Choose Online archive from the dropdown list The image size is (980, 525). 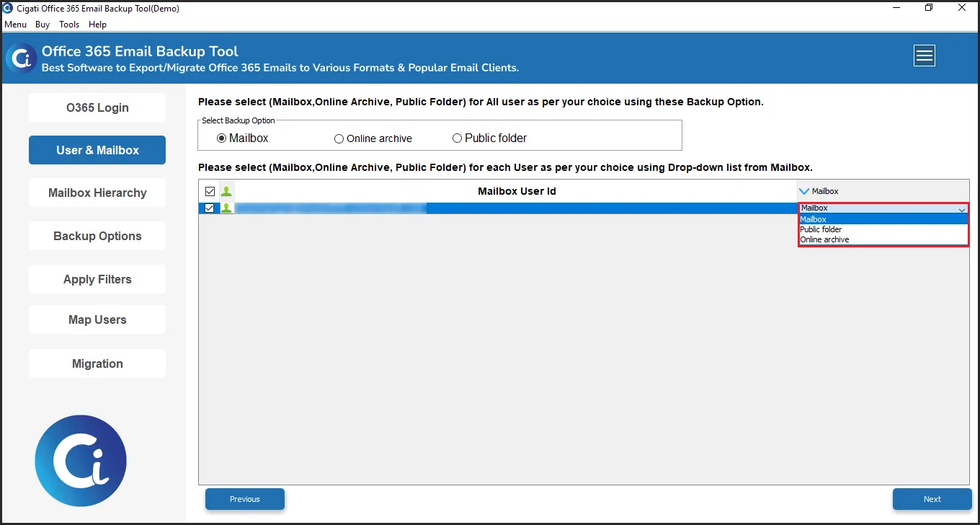tap(883, 239)
